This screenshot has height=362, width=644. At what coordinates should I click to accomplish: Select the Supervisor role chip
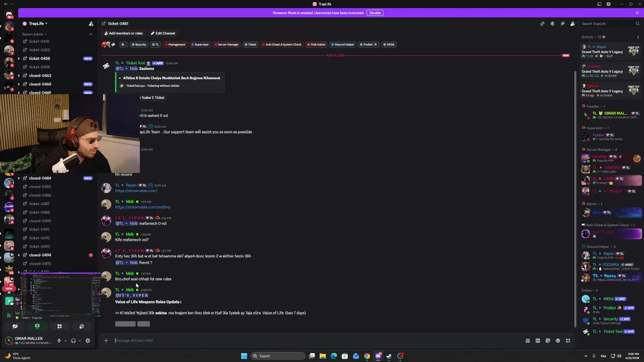(200, 44)
